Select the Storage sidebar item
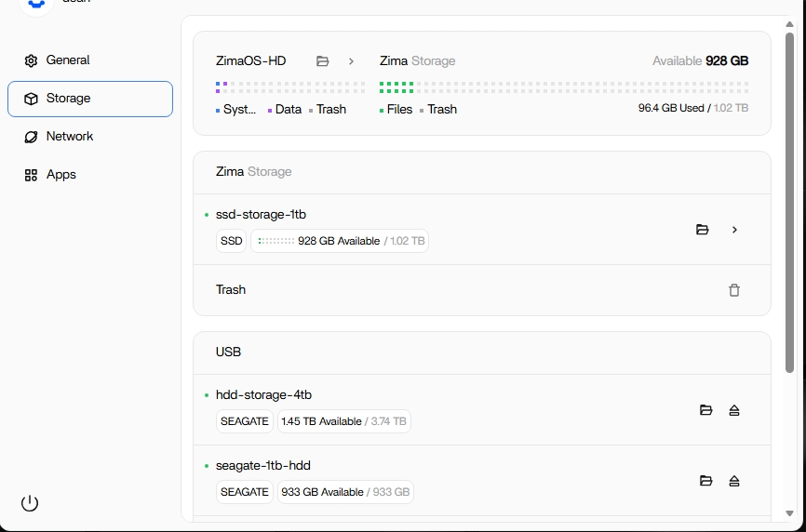 click(90, 99)
